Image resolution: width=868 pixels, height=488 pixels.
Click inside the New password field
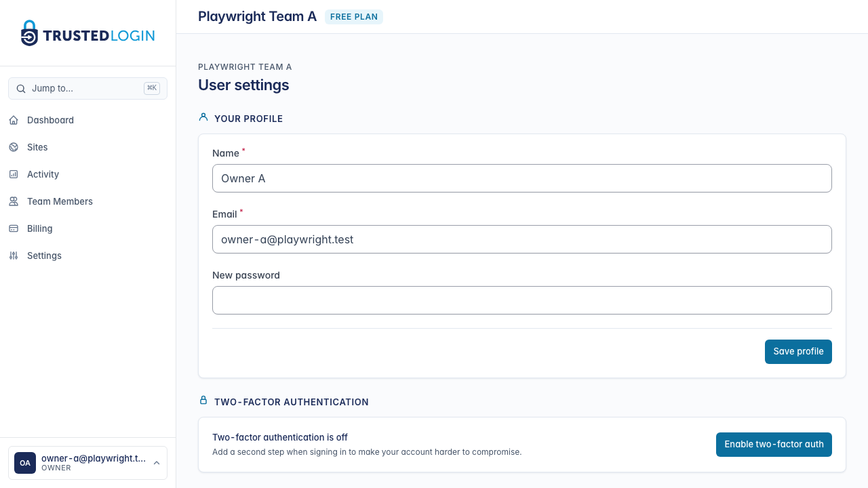(x=522, y=300)
